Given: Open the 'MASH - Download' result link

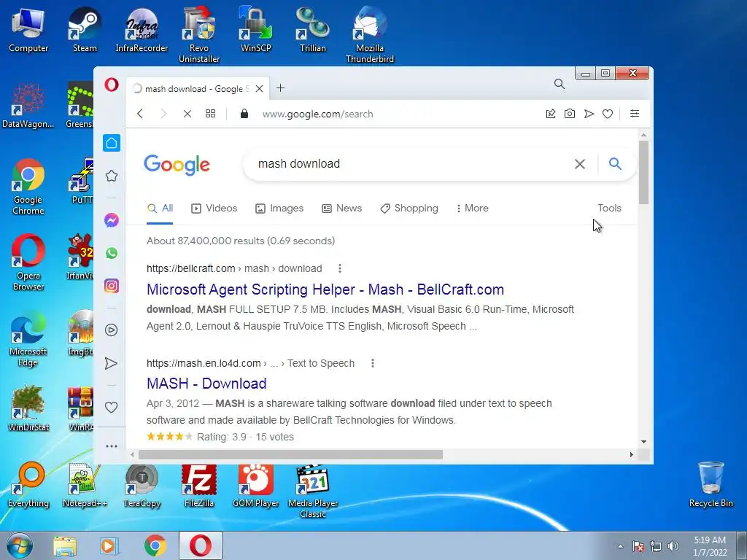Looking at the screenshot, I should tap(206, 384).
